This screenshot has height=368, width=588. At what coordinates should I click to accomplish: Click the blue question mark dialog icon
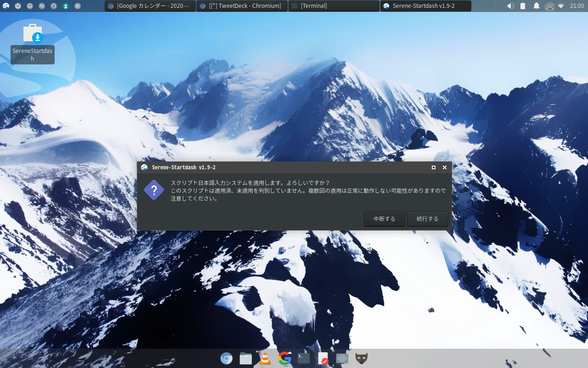(154, 190)
